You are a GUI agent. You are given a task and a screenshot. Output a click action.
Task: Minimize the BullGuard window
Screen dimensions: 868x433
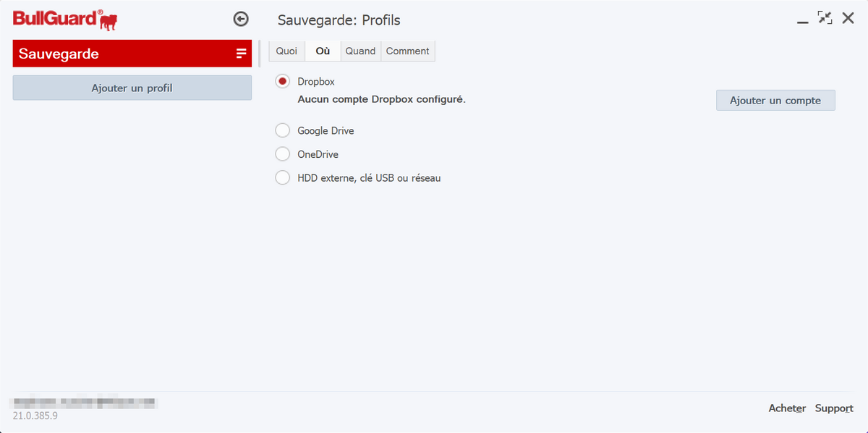pyautogui.click(x=802, y=22)
